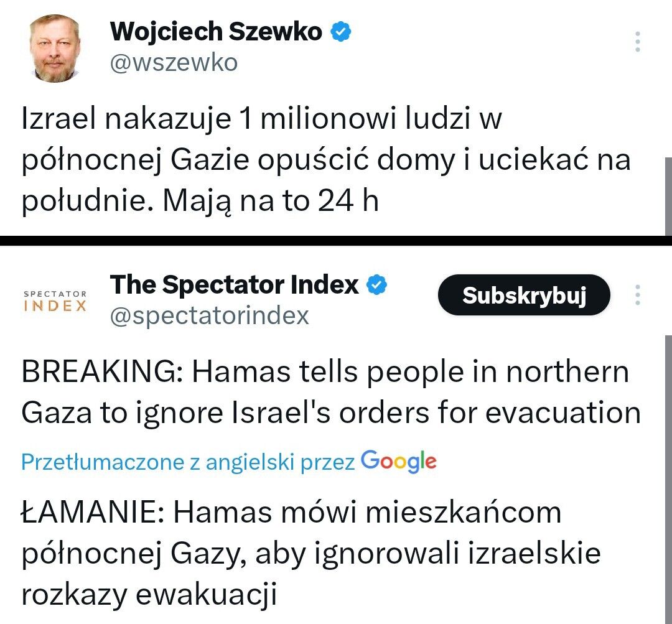Click Wojciech Szewko's profile picture
The width and height of the screenshot is (672, 624).
53,47
